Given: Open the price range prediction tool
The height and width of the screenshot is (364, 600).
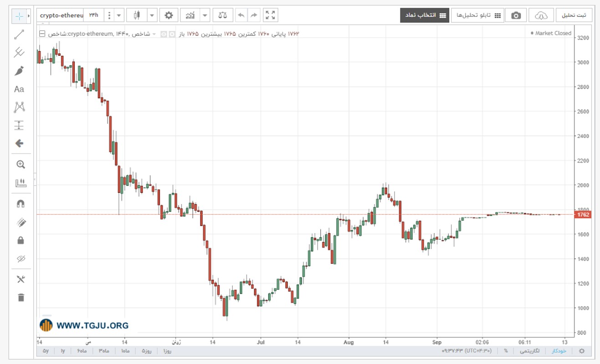Looking at the screenshot, I should coord(19,125).
